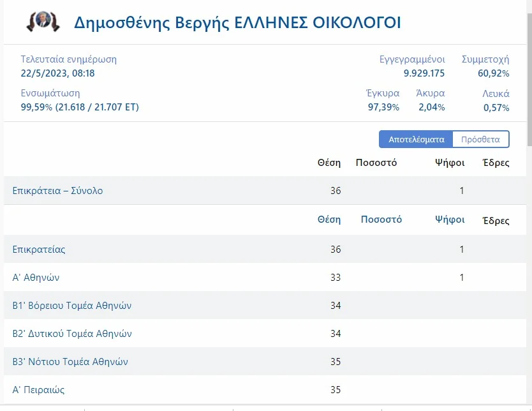Switch to the Πρόσθετα tab
This screenshot has width=532, height=411.
click(x=480, y=140)
